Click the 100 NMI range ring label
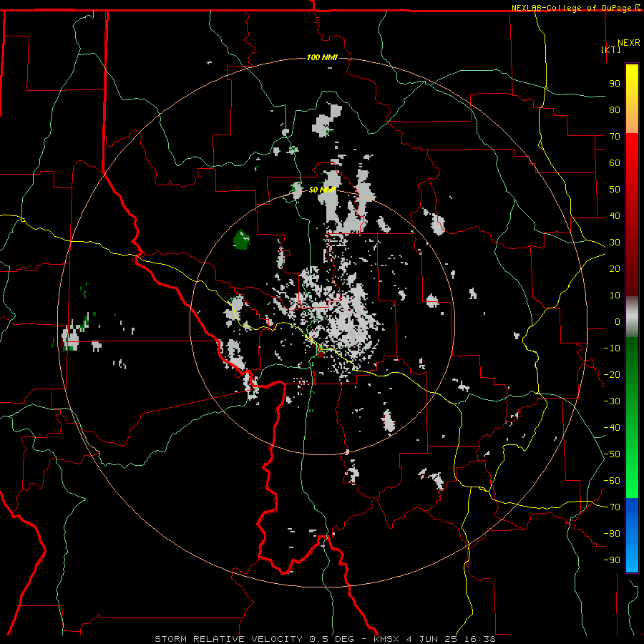 [x=322, y=57]
